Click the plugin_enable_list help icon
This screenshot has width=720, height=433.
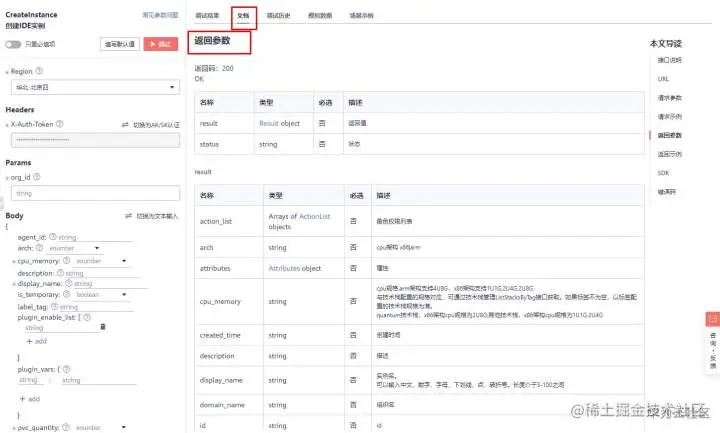[87, 317]
